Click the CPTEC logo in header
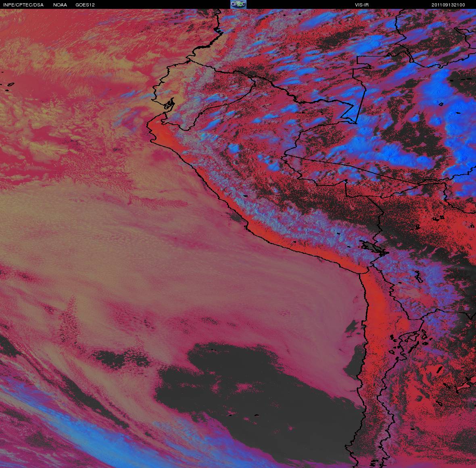The height and width of the screenshot is (468, 476). tap(238, 4)
